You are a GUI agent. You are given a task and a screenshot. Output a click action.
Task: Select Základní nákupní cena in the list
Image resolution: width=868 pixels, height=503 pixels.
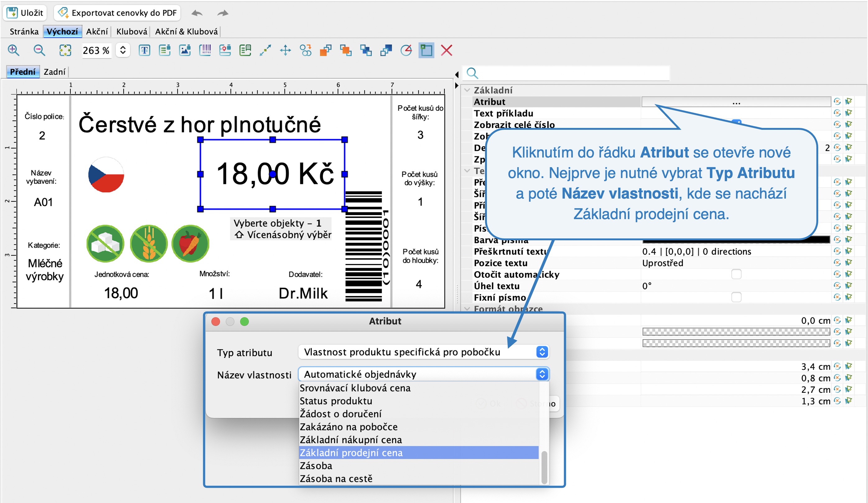[x=418, y=440]
